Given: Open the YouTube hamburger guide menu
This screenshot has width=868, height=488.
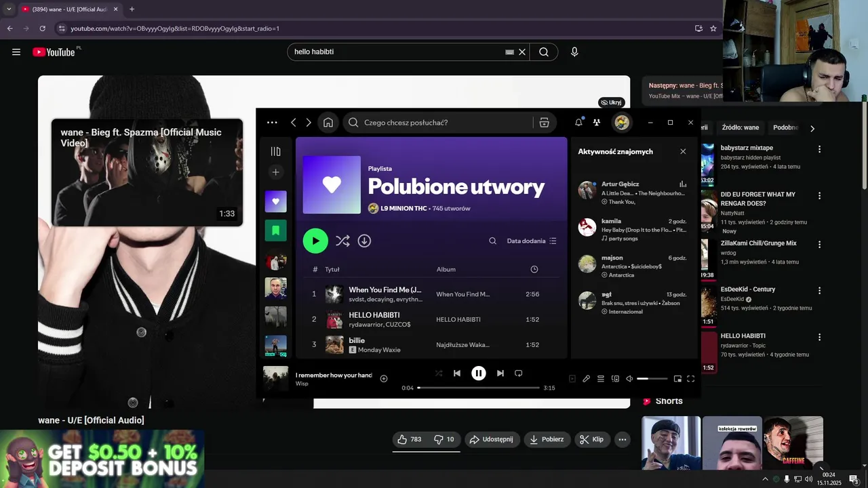Looking at the screenshot, I should pos(16,52).
